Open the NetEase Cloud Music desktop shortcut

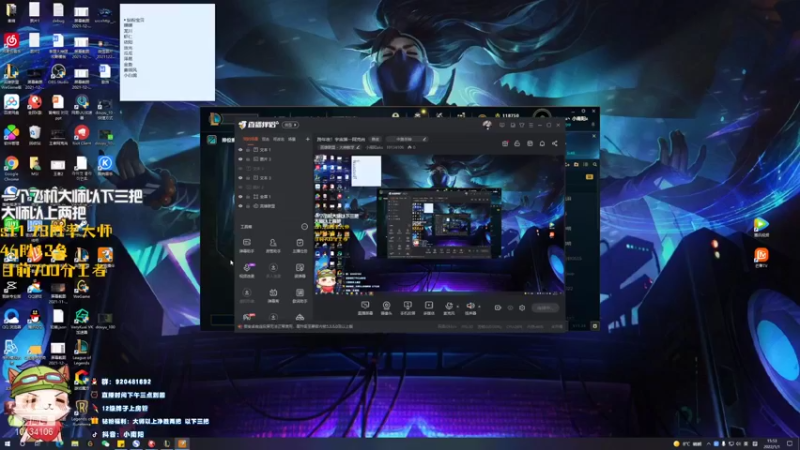tap(11, 43)
